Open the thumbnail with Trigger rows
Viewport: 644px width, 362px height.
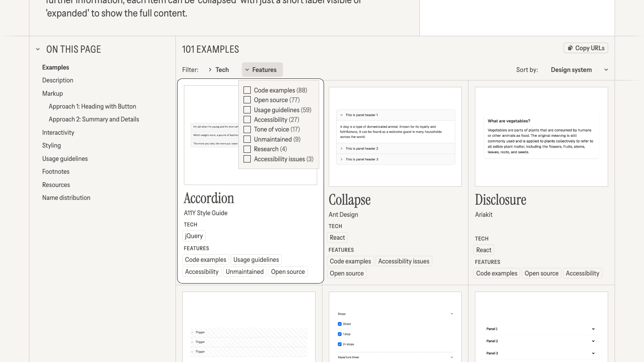click(x=249, y=327)
